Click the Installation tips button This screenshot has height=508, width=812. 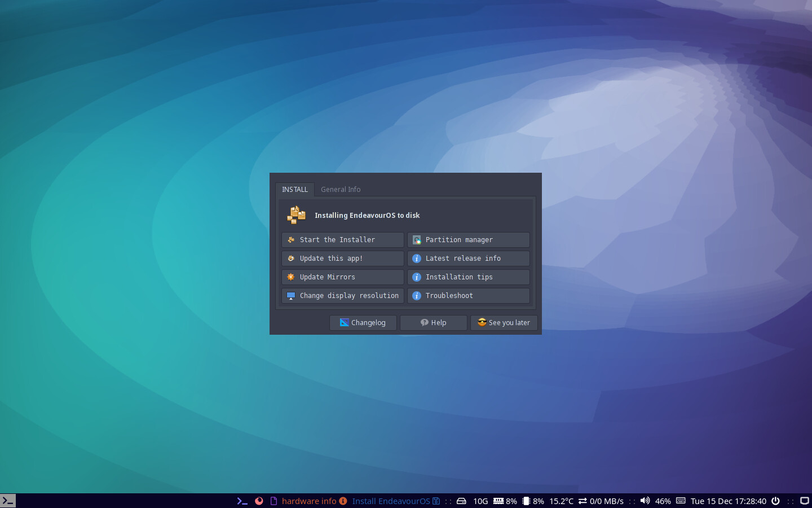pyautogui.click(x=459, y=277)
